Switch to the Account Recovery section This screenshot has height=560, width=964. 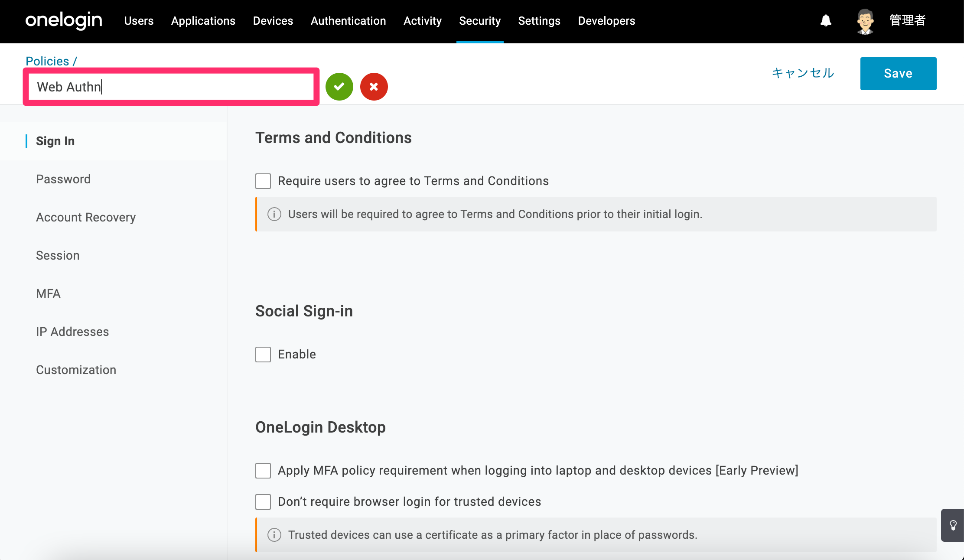86,218
